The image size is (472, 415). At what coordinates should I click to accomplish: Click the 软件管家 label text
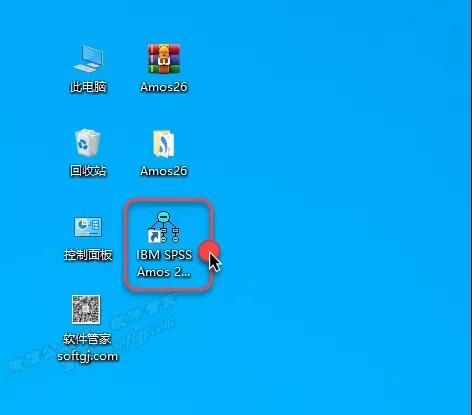click(87, 339)
